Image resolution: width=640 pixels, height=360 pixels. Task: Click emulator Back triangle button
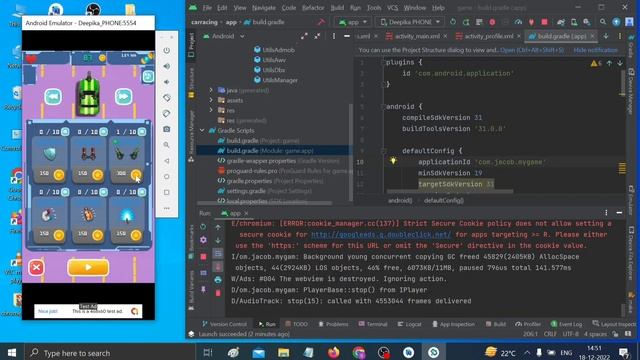coord(167,161)
